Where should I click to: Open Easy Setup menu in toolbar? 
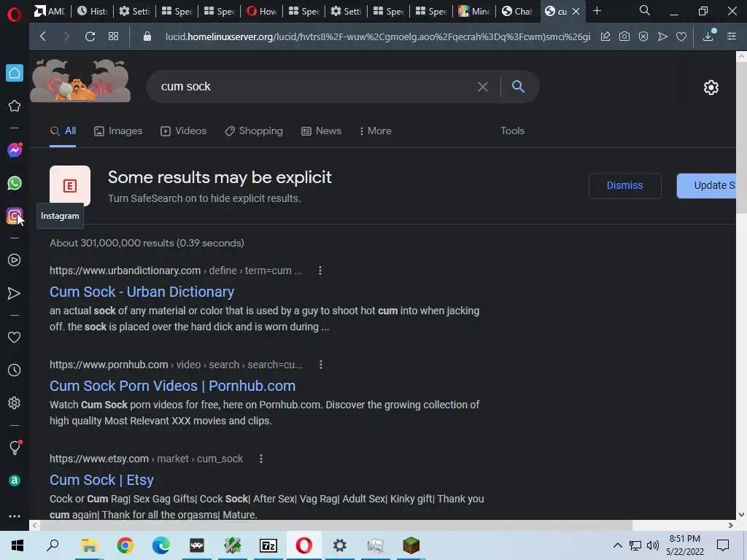(x=732, y=36)
